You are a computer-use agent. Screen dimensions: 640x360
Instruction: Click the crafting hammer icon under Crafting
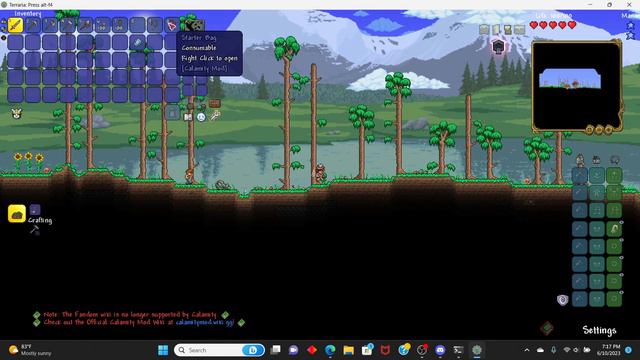(35, 230)
